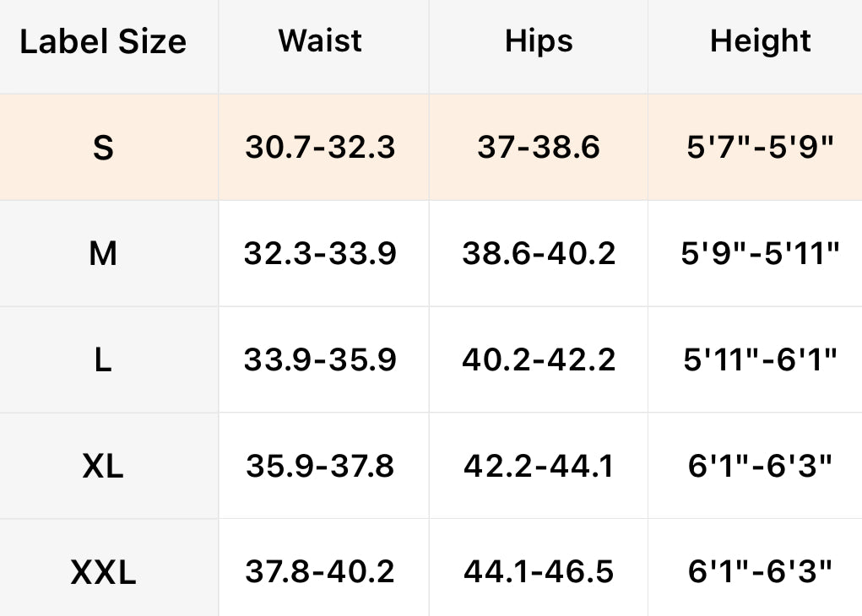Click hips value 37-38.6
Screen dimensions: 862x616
tap(539, 148)
